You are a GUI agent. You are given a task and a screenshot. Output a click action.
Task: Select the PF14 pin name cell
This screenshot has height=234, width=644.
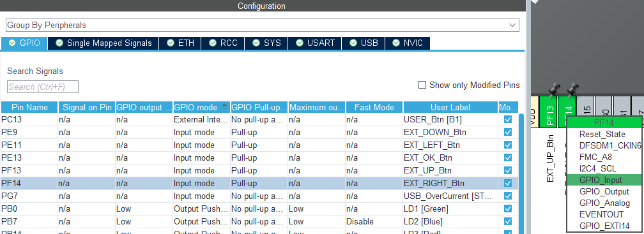[29, 183]
